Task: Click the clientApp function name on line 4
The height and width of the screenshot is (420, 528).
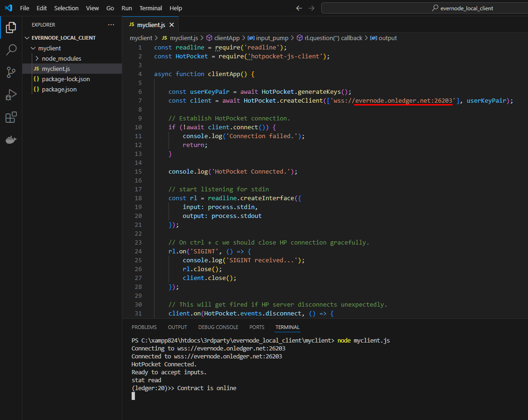Action: tap(224, 74)
